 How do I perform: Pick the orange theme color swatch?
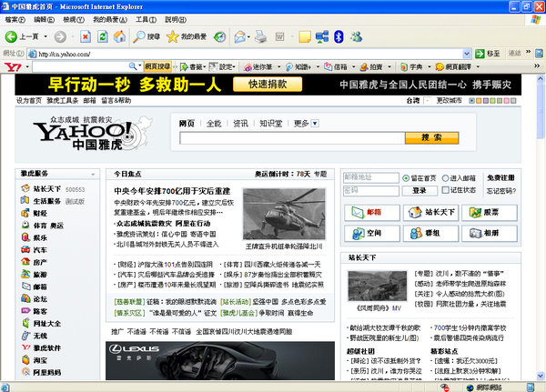pyautogui.click(x=479, y=101)
